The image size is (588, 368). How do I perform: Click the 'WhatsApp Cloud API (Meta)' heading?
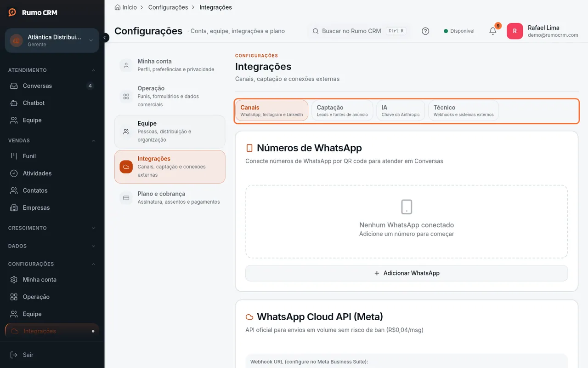[x=320, y=316]
